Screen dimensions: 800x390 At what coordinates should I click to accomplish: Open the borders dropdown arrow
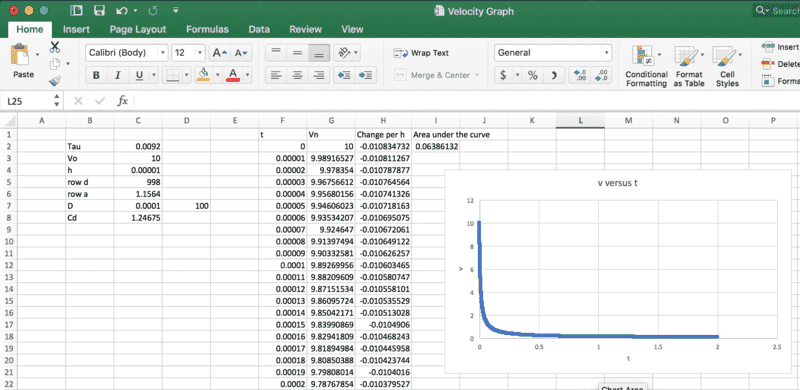187,76
